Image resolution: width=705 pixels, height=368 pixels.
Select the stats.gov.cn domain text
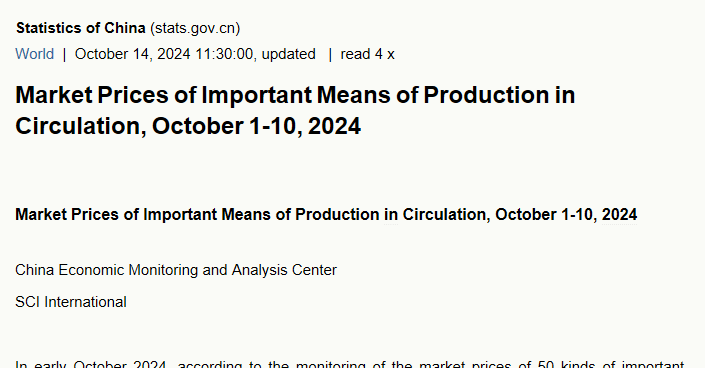coord(195,28)
